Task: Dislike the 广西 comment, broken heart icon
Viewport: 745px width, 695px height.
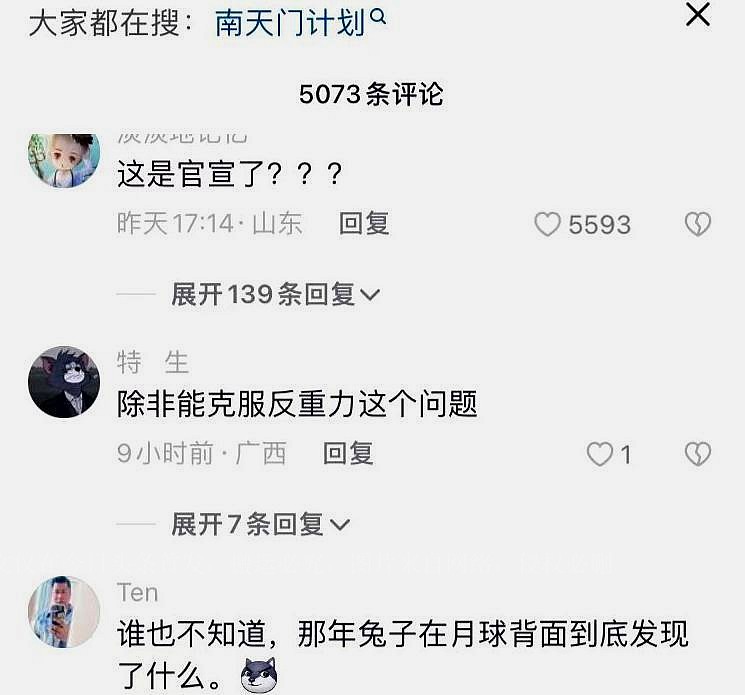Action: [x=697, y=454]
